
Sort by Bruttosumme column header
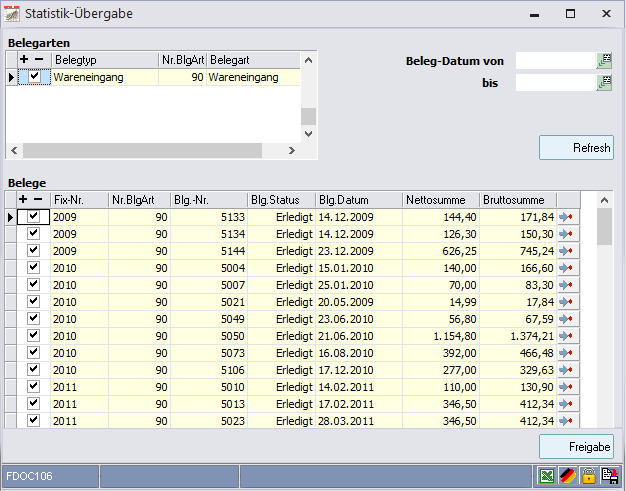[x=518, y=200]
